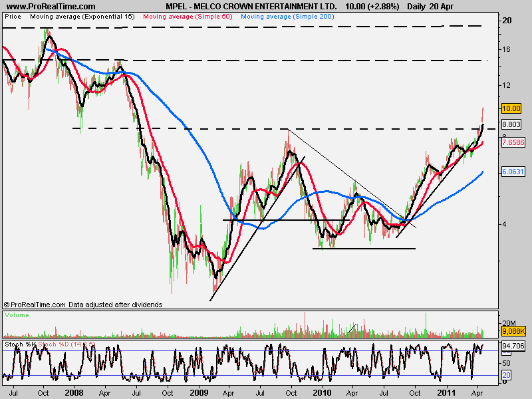
Task: Select Moving average (Simple 200) legend
Action: click(287, 17)
